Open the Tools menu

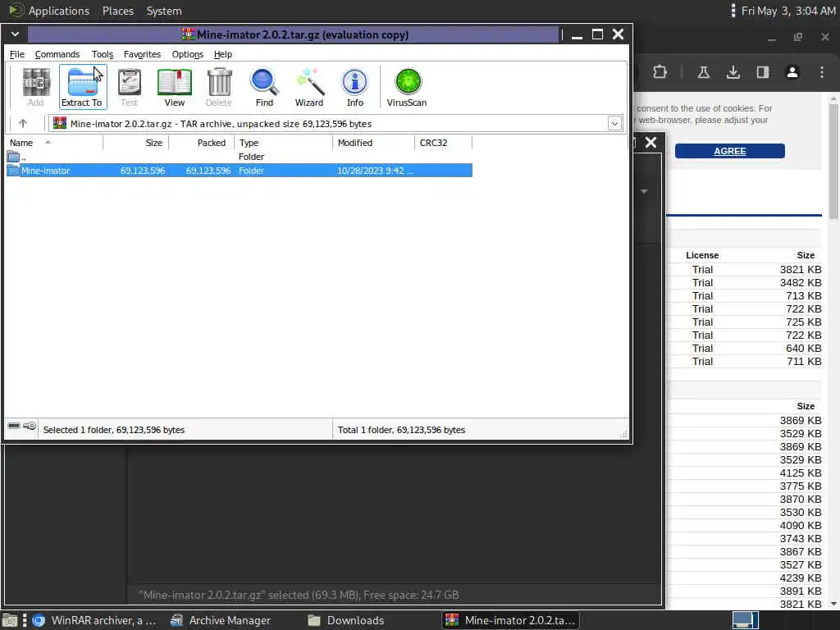tap(103, 54)
